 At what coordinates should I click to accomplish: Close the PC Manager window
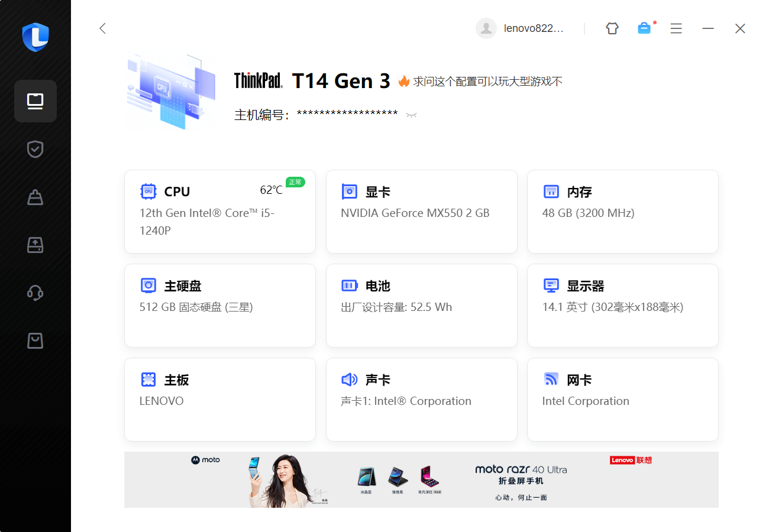coord(740,28)
